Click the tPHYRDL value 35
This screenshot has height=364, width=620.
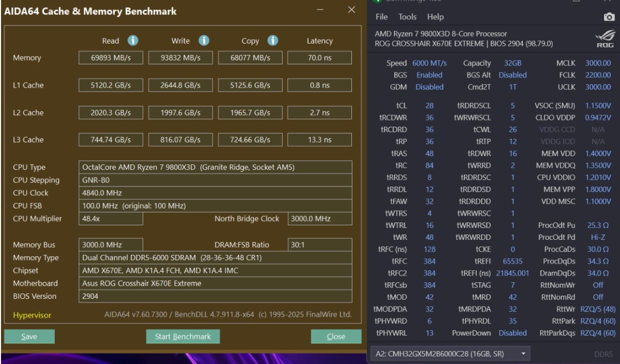pyautogui.click(x=512, y=320)
